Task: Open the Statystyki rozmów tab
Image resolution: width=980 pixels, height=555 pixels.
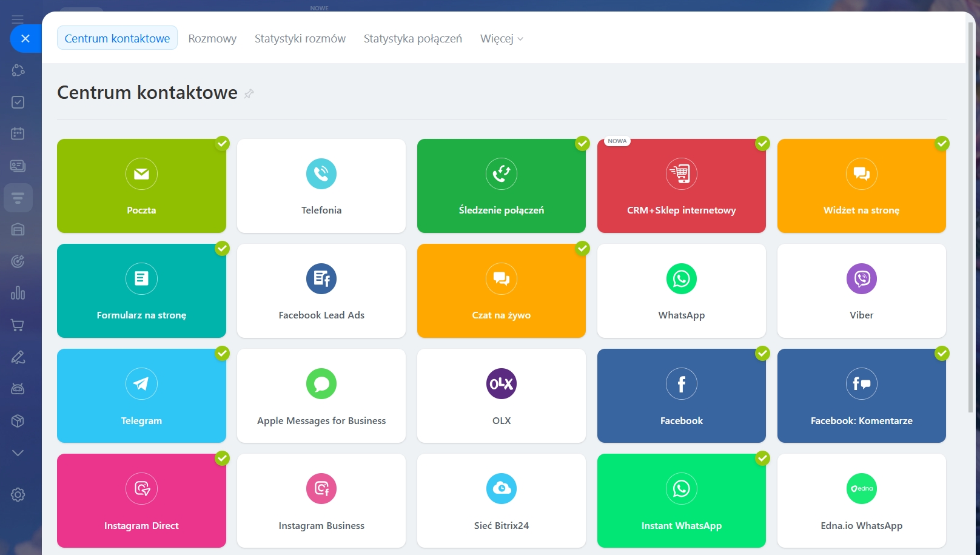Action: [300, 38]
